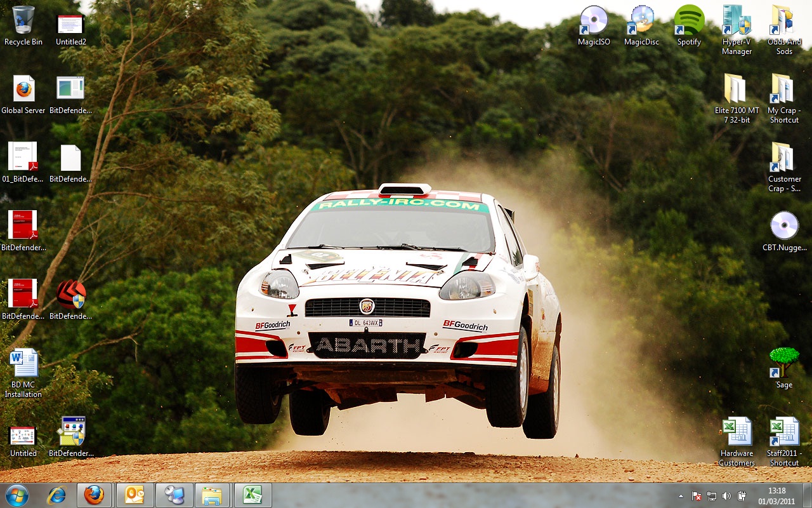The height and width of the screenshot is (508, 812).
Task: Click the Global Server Firefox shortcut
Action: (x=23, y=95)
